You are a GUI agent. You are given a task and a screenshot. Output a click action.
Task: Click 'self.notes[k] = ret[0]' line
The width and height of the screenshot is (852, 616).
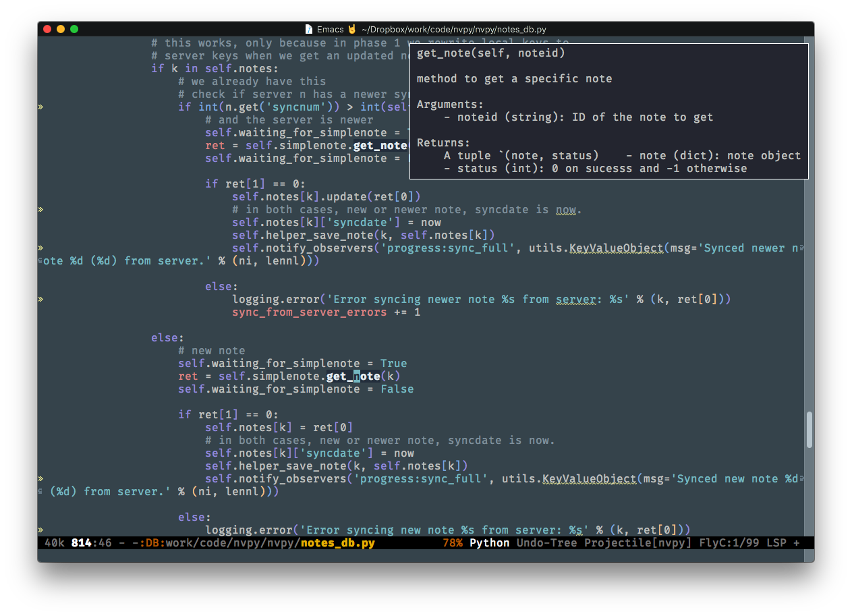click(x=279, y=427)
